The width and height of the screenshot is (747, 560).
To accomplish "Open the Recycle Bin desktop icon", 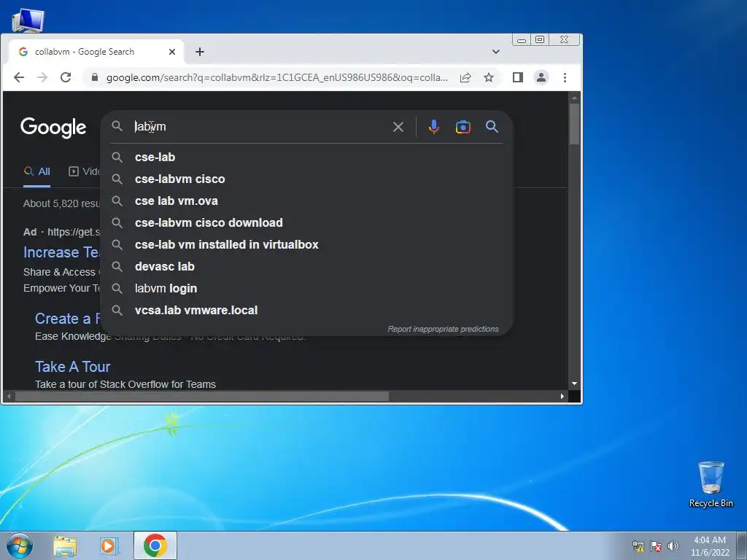I will pos(711,484).
